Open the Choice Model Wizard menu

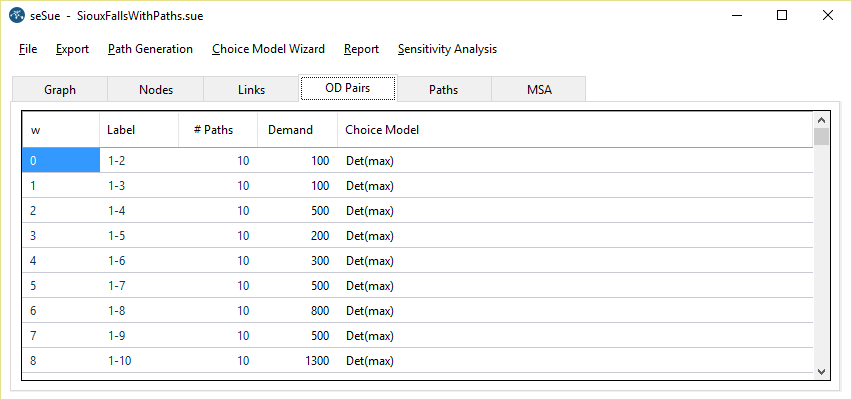pos(268,49)
